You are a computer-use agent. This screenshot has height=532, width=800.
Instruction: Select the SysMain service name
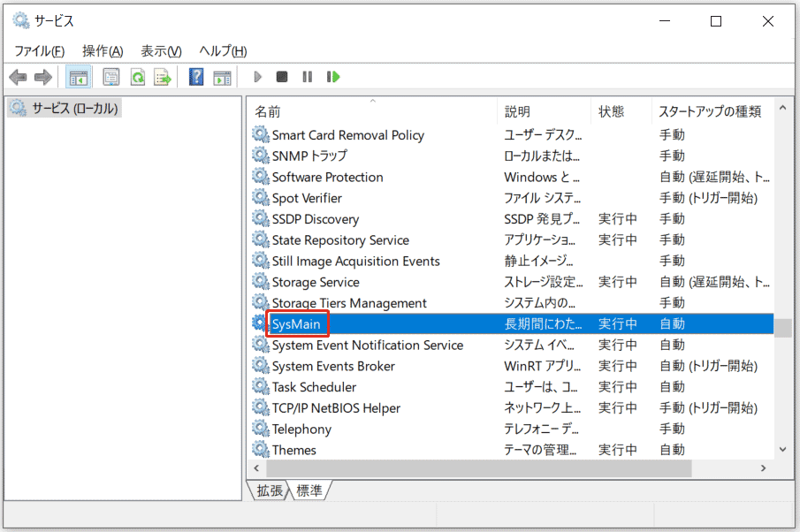296,324
